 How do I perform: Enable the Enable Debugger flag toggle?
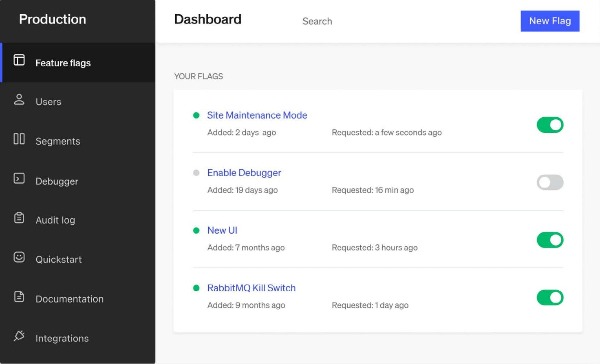click(550, 182)
